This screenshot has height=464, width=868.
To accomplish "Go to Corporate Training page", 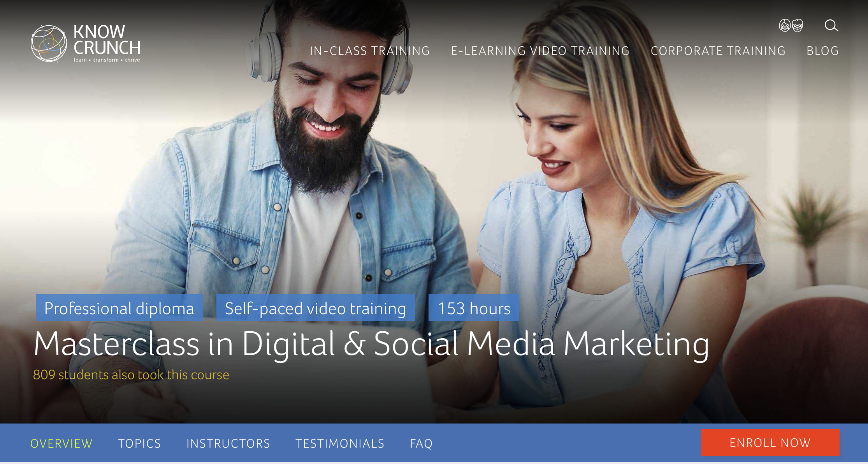I will click(718, 51).
